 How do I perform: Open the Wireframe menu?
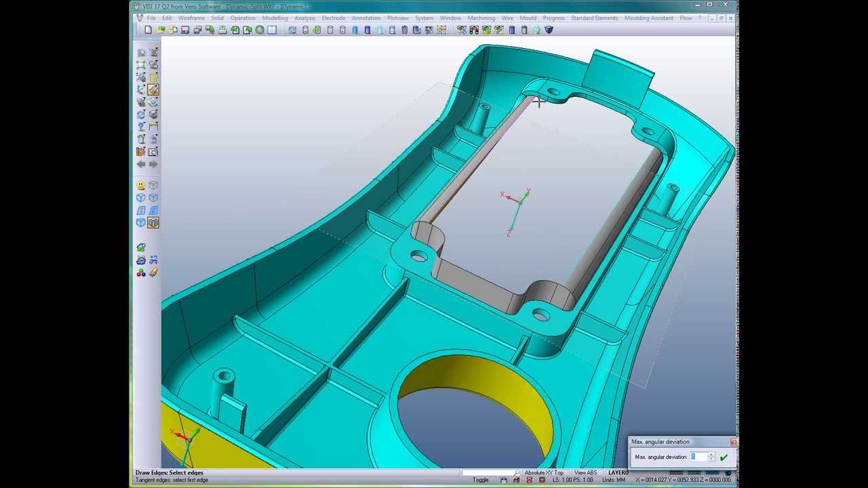coord(191,18)
